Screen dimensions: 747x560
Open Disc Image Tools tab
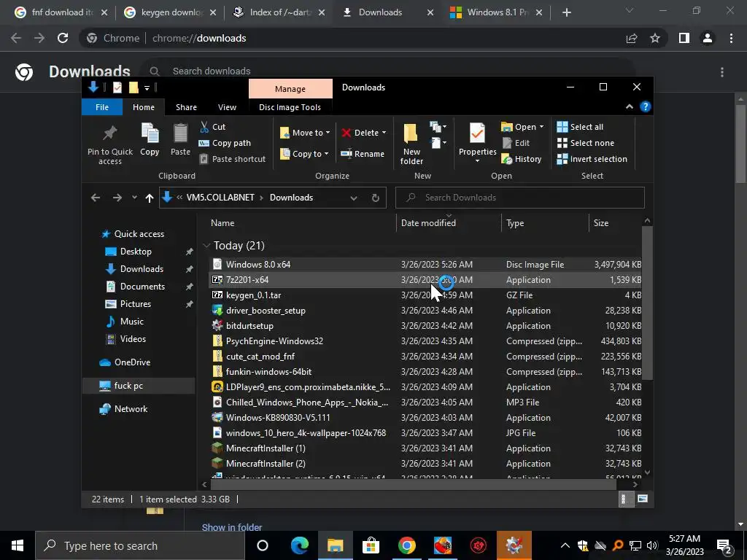point(290,107)
